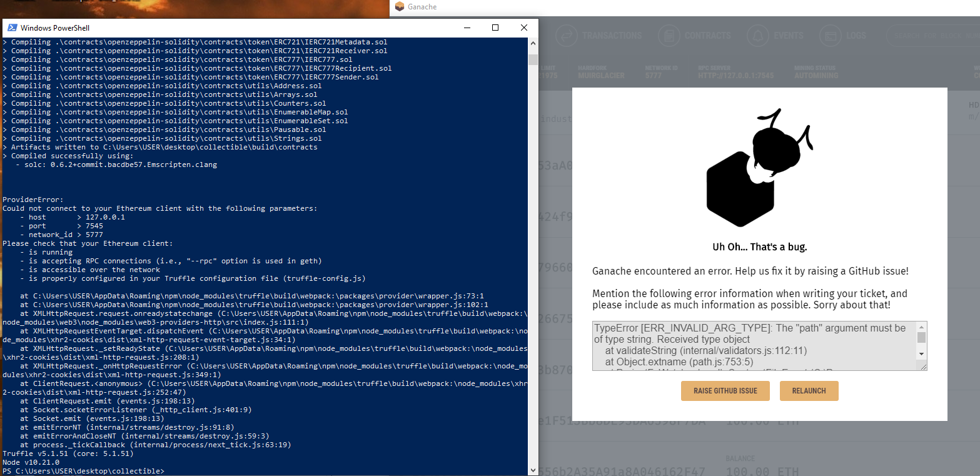980x476 pixels.
Task: Relaunch Ganache with the Relaunch button
Action: [809, 391]
